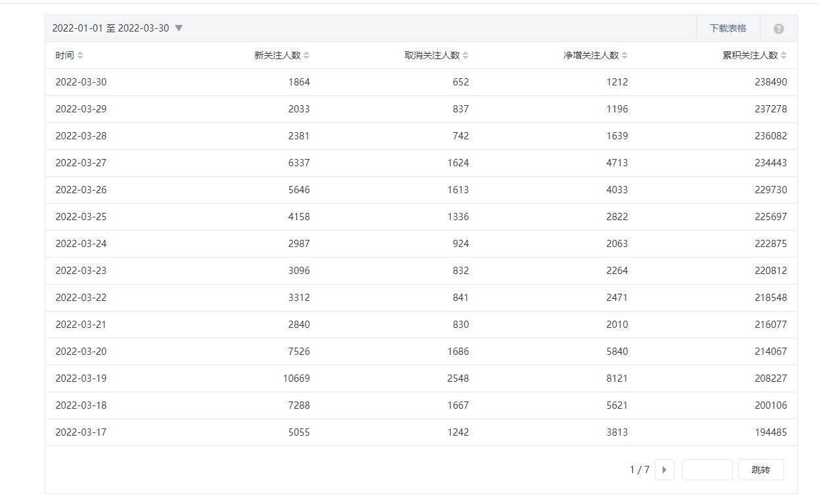Click the 2022-03-19 row date cell
The width and height of the screenshot is (819, 504).
pos(81,378)
